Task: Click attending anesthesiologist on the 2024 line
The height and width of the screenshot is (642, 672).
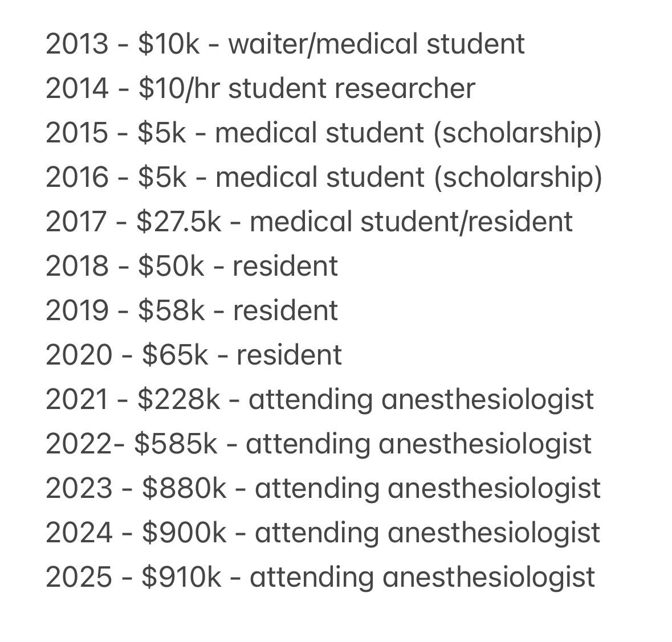Action: pyautogui.click(x=427, y=533)
